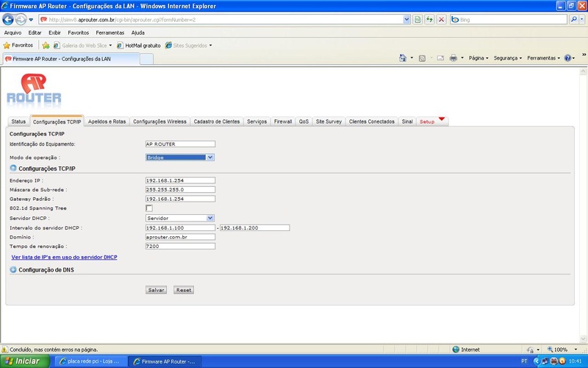588x368 pixels.
Task: Click the DHCP range end field 192.168.1.200
Action: pyautogui.click(x=254, y=227)
